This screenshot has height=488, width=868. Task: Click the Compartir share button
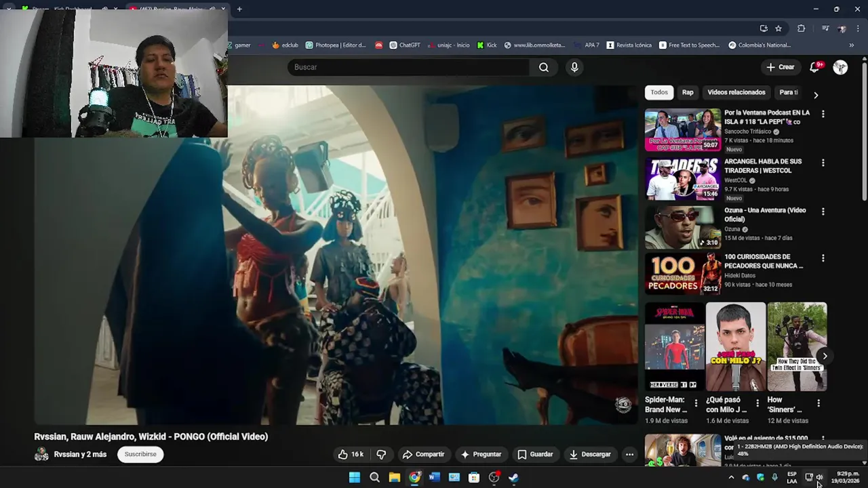tap(423, 454)
